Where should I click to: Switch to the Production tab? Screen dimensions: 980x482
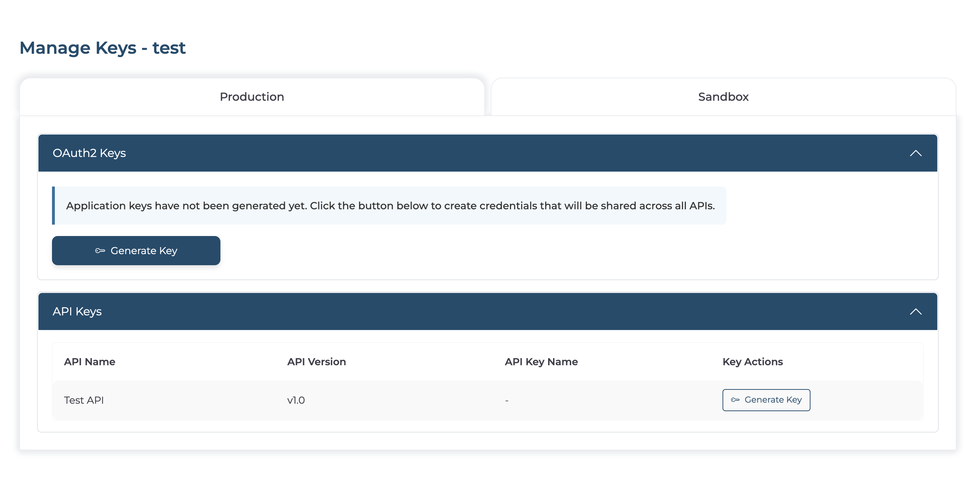coord(252,96)
